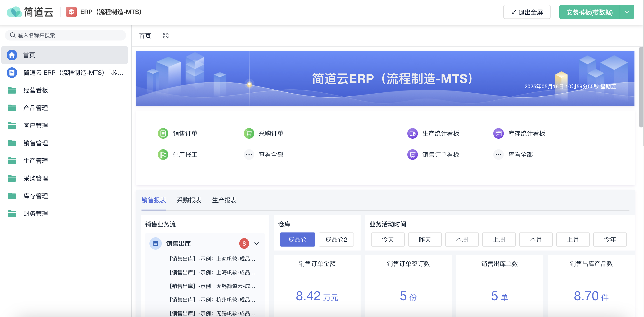This screenshot has height=317, width=644.
Task: Click the fullscreen expand icon next to 首页
Action: (x=166, y=36)
